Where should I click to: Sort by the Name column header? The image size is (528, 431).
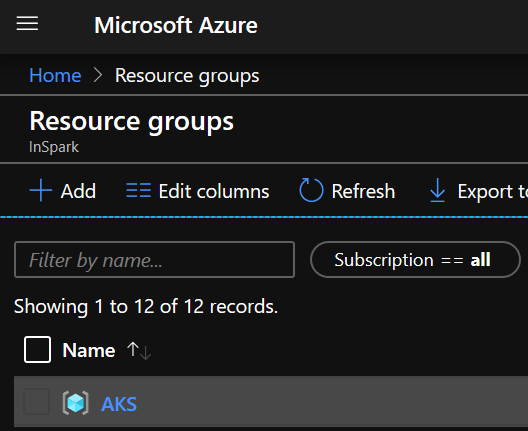[89, 350]
